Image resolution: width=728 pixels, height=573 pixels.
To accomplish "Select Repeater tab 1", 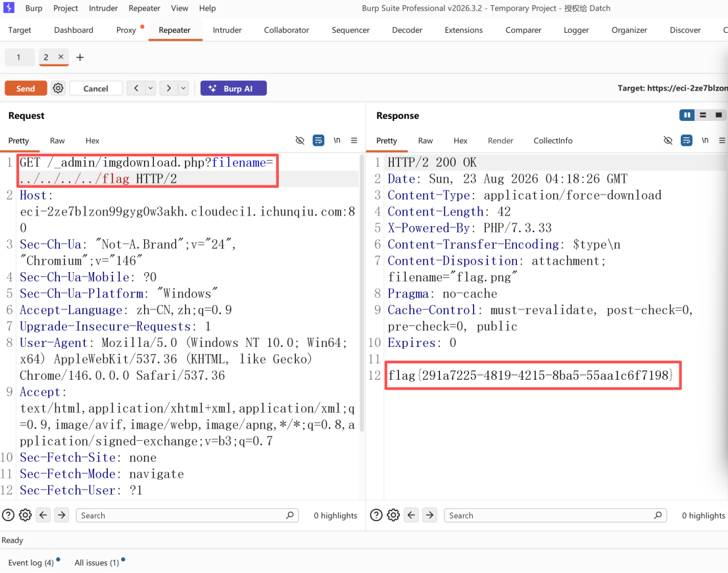I will [19, 57].
